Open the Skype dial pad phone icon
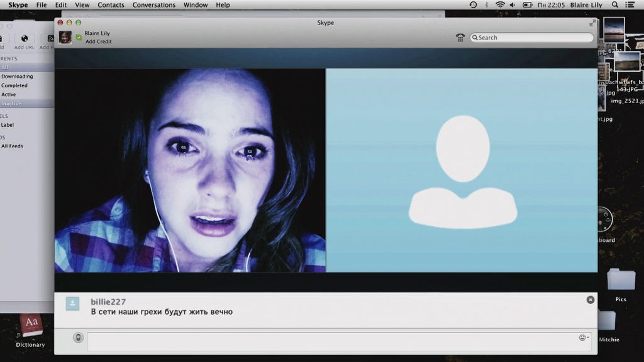 tap(460, 37)
